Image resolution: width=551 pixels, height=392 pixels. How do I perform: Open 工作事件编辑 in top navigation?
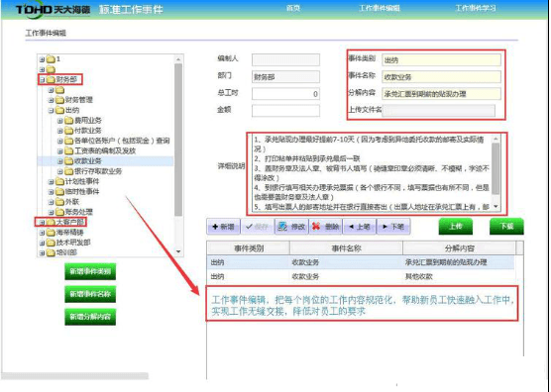(380, 8)
